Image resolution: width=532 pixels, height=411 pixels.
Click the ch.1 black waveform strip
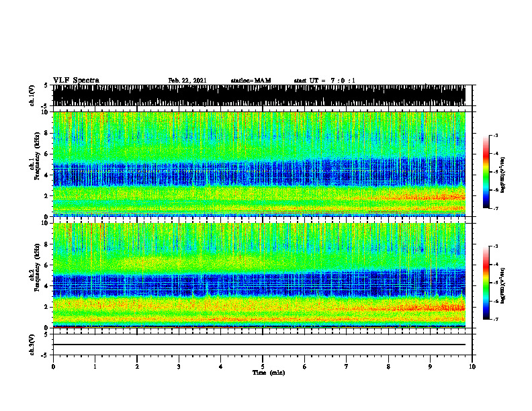(259, 95)
